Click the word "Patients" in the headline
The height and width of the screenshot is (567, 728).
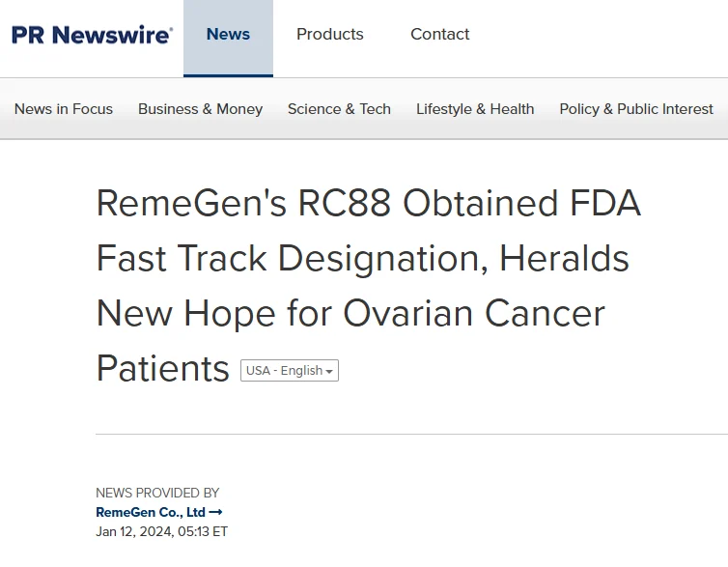point(162,368)
